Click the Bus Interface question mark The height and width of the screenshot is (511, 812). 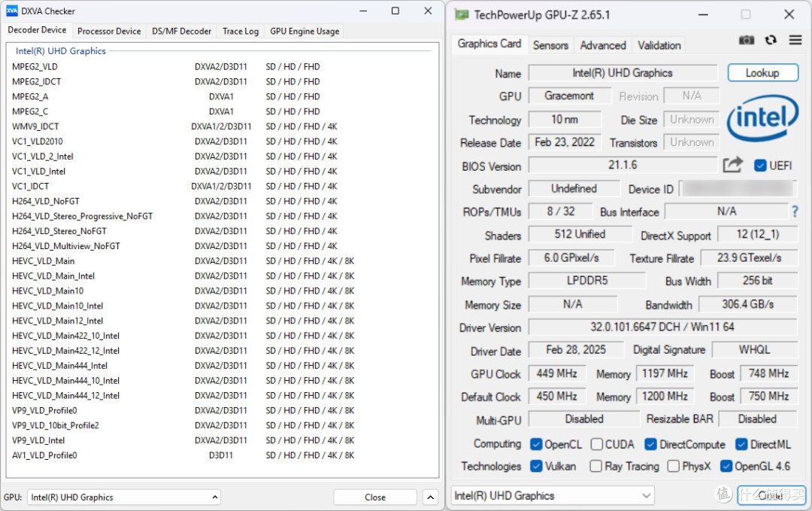click(x=795, y=211)
